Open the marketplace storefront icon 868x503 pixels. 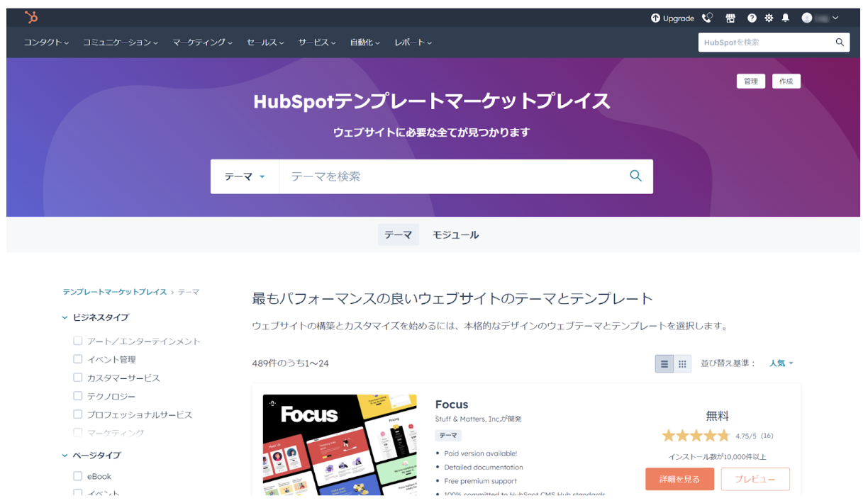(730, 18)
